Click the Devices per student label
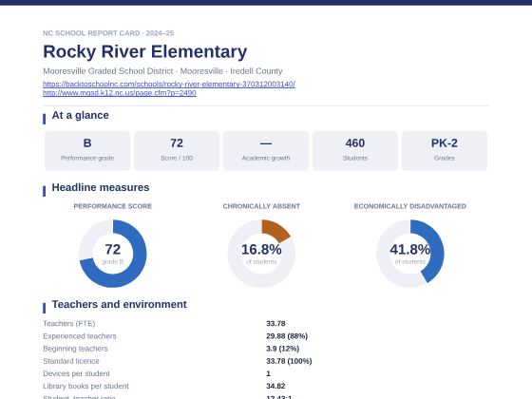532x399 pixels. coord(76,373)
